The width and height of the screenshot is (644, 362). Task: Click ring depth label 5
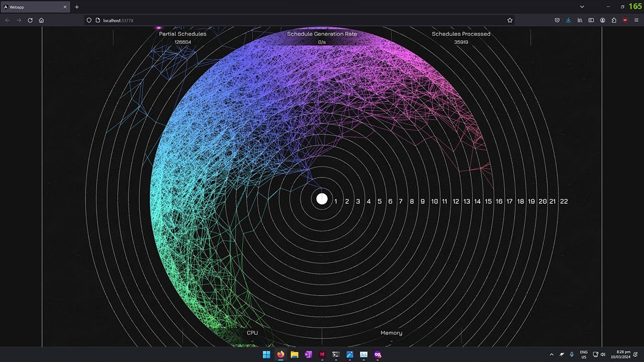(x=379, y=201)
